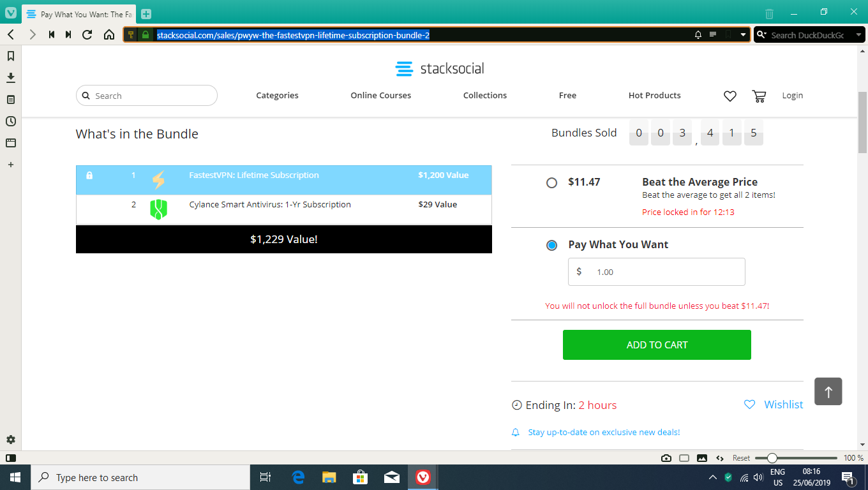This screenshot has width=868, height=490.
Task: Click the green Cylance shield icon
Action: click(x=158, y=209)
